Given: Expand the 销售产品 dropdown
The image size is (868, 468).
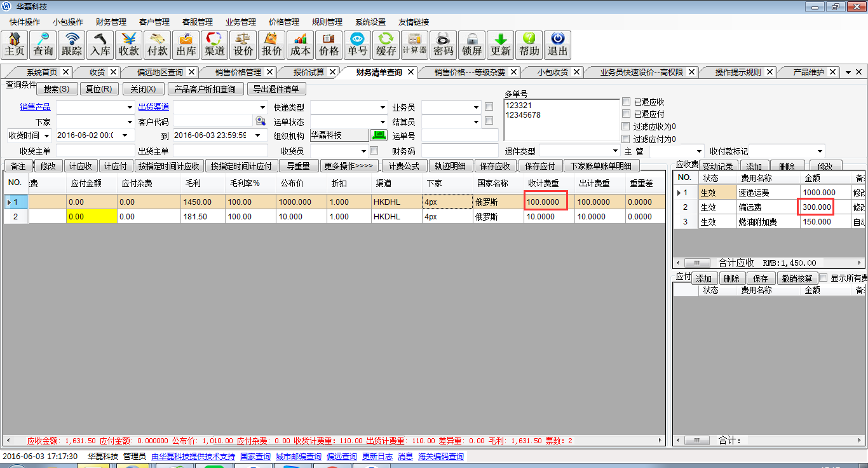Looking at the screenshot, I should pyautogui.click(x=130, y=107).
